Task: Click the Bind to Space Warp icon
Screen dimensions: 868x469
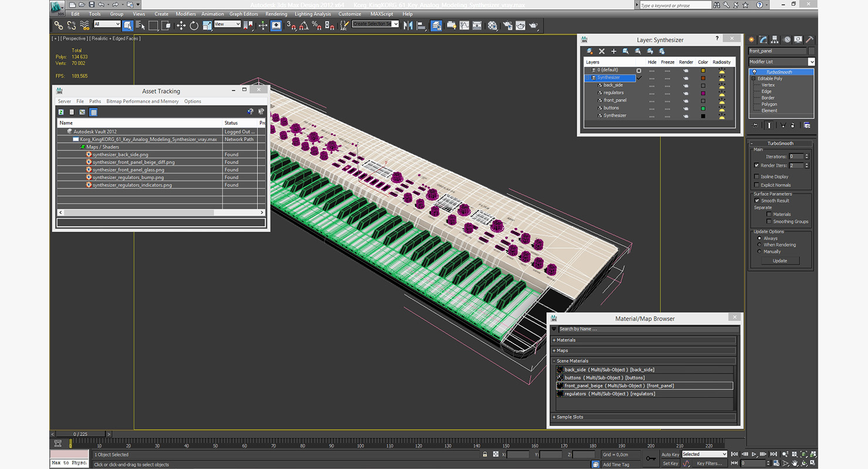Action: point(84,25)
